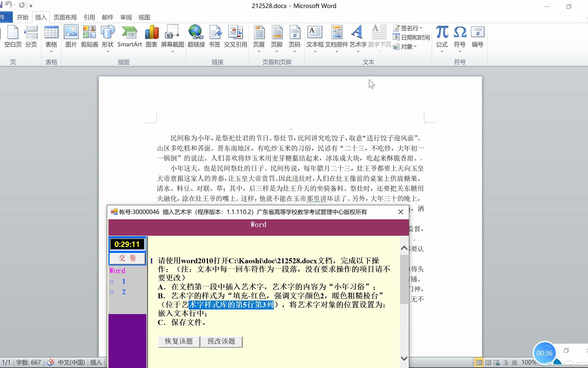Image resolution: width=588 pixels, height=368 pixels.
Task: Click the 00:36 recording timer circle
Action: (x=545, y=353)
